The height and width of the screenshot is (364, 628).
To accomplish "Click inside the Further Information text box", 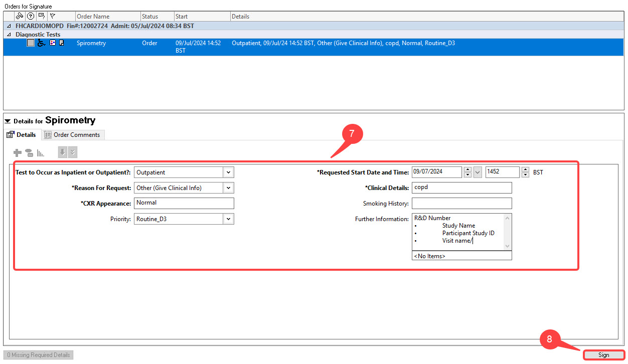I will [x=457, y=232].
